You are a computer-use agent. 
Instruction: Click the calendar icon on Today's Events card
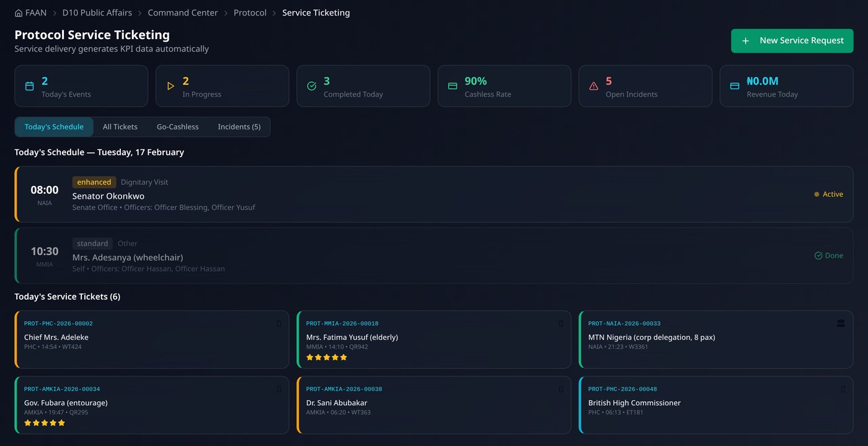click(29, 86)
